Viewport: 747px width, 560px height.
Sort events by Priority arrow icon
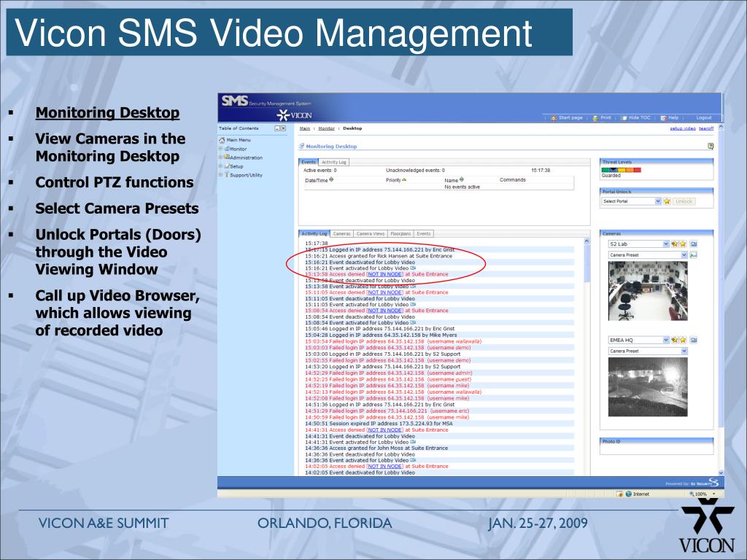404,180
